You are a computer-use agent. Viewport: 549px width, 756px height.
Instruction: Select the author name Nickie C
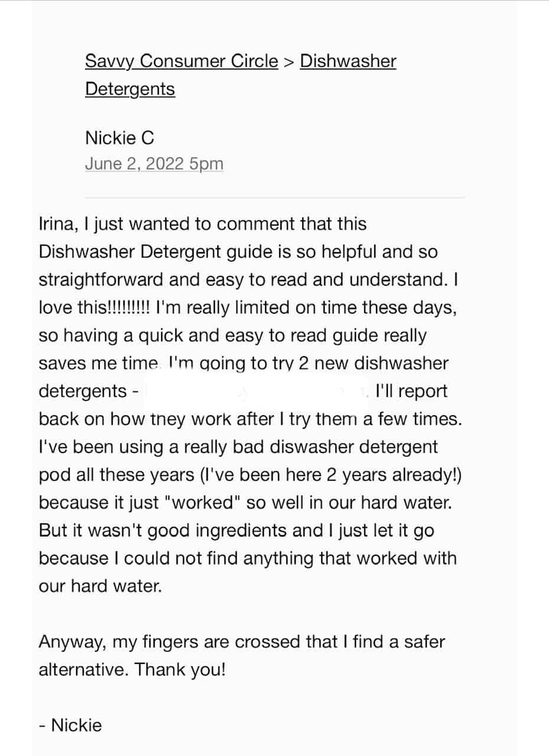click(x=120, y=138)
